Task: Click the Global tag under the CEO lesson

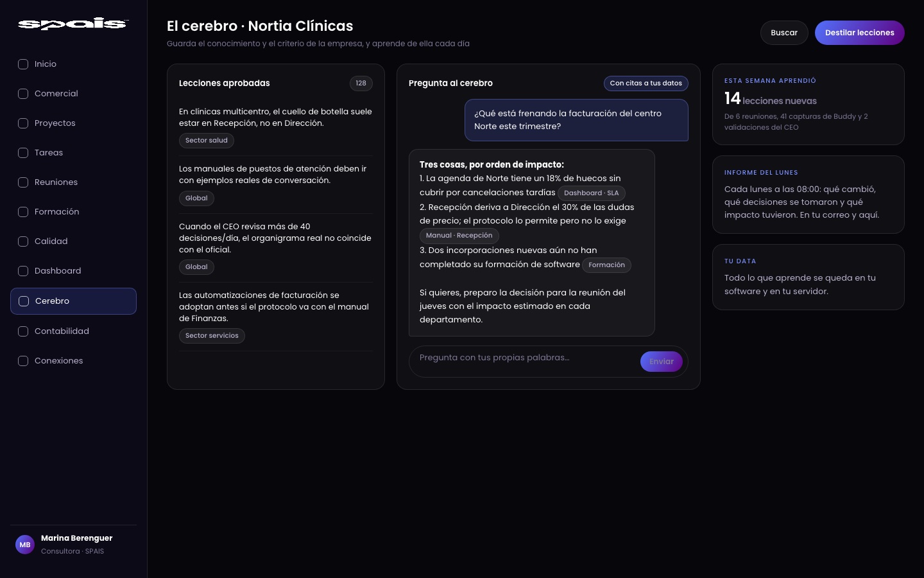Action: click(196, 267)
